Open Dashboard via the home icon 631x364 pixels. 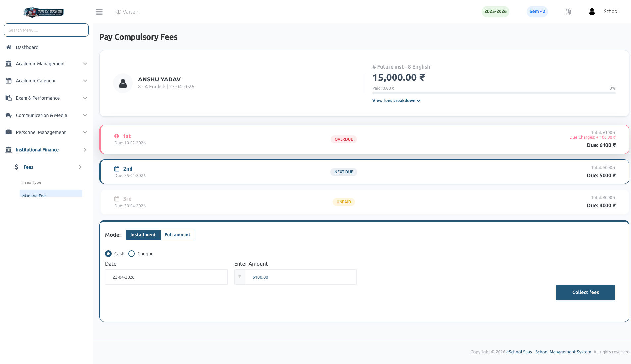pos(9,47)
